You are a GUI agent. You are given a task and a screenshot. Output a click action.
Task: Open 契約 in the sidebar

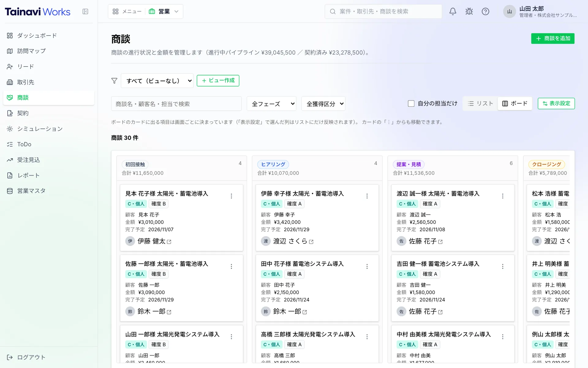point(49,113)
